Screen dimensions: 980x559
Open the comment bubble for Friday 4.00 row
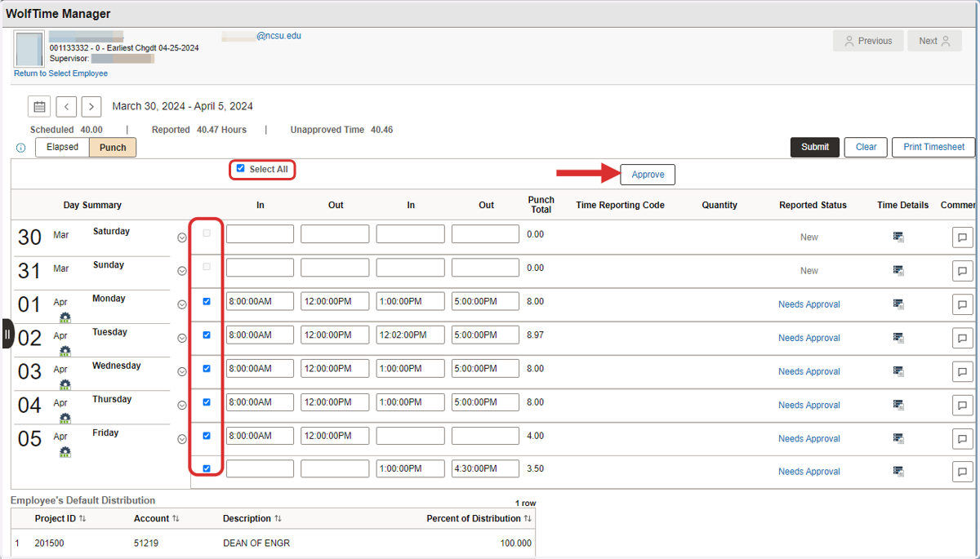coord(962,438)
